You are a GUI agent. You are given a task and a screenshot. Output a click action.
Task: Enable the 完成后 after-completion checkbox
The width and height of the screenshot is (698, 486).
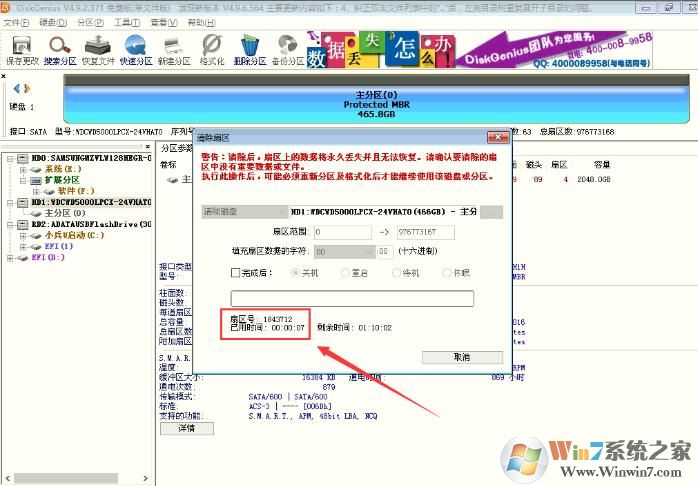[235, 272]
